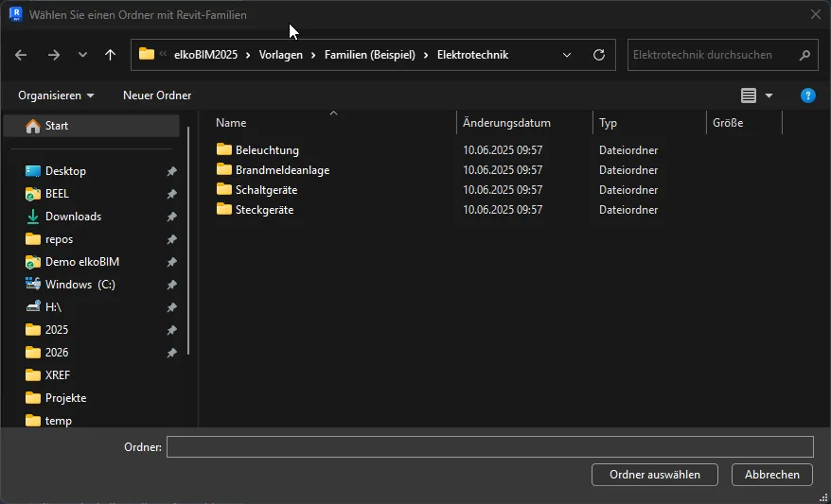Click the pin icon next to 2025

tap(171, 330)
